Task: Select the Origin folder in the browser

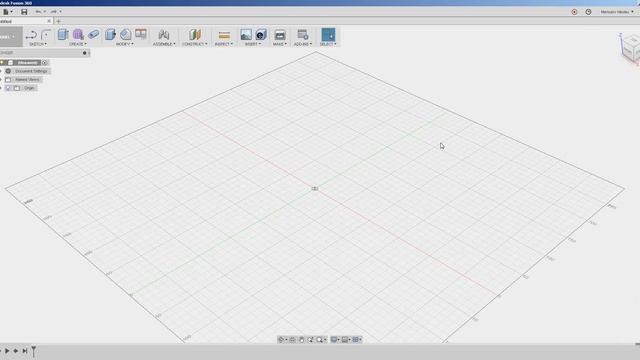Action: [29, 88]
